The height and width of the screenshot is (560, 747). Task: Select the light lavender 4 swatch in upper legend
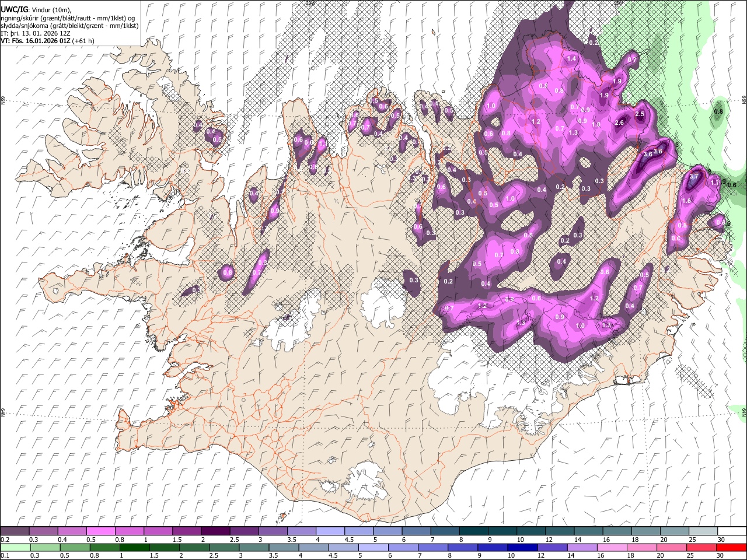pyautogui.click(x=330, y=531)
